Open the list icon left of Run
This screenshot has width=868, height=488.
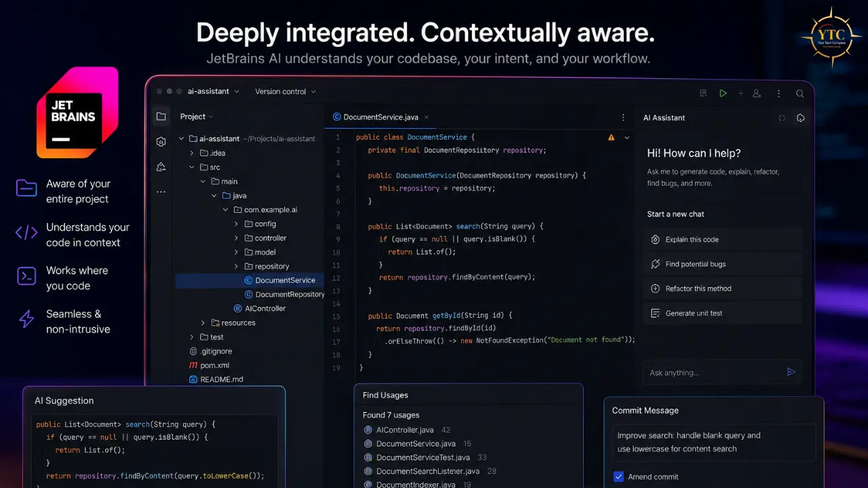tap(703, 94)
